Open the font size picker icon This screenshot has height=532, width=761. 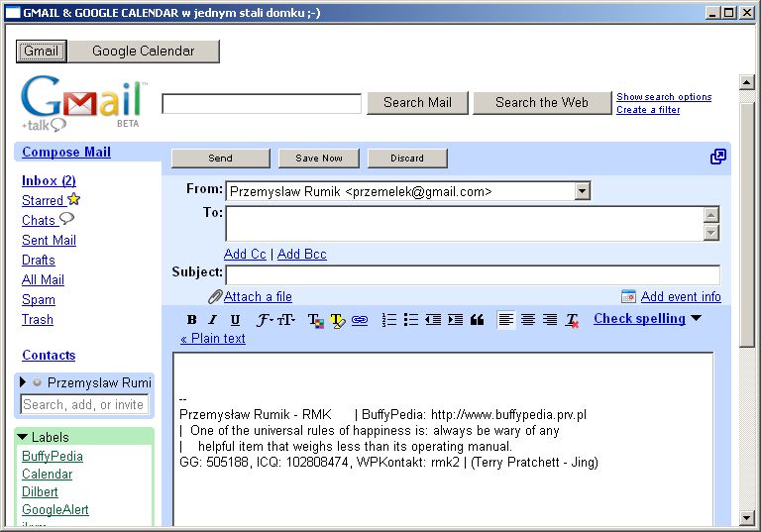285,319
